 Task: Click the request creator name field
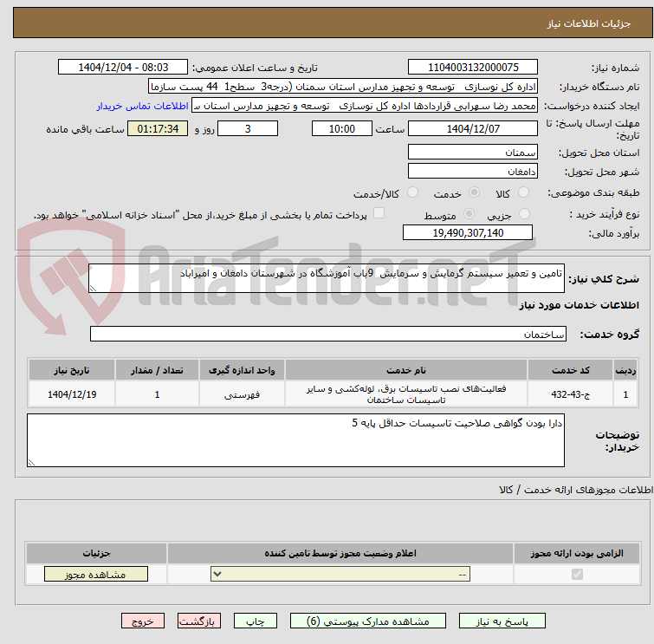[x=365, y=106]
